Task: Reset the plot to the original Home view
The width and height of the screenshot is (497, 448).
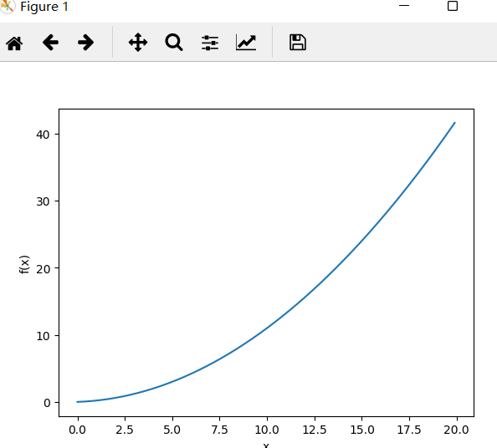Action: [14, 43]
